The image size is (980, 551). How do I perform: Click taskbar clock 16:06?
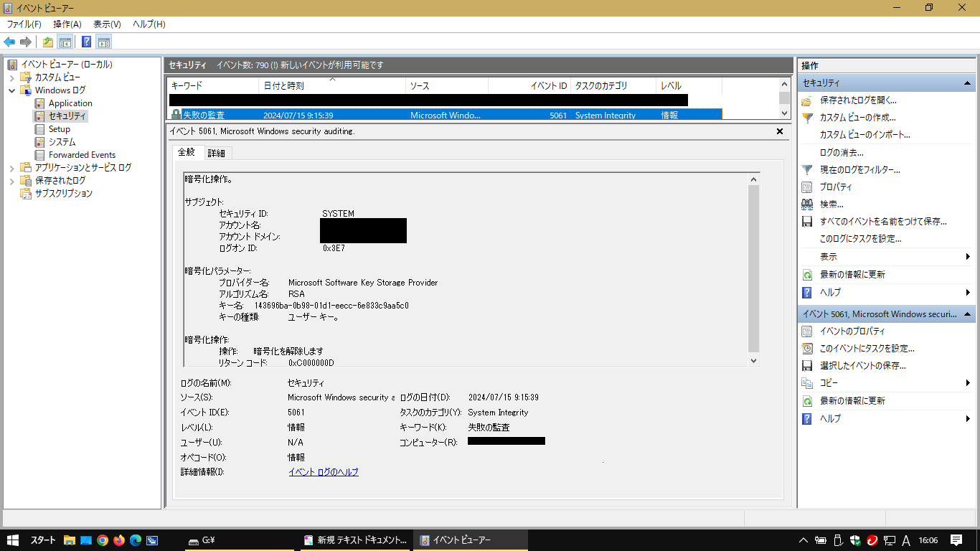point(928,540)
